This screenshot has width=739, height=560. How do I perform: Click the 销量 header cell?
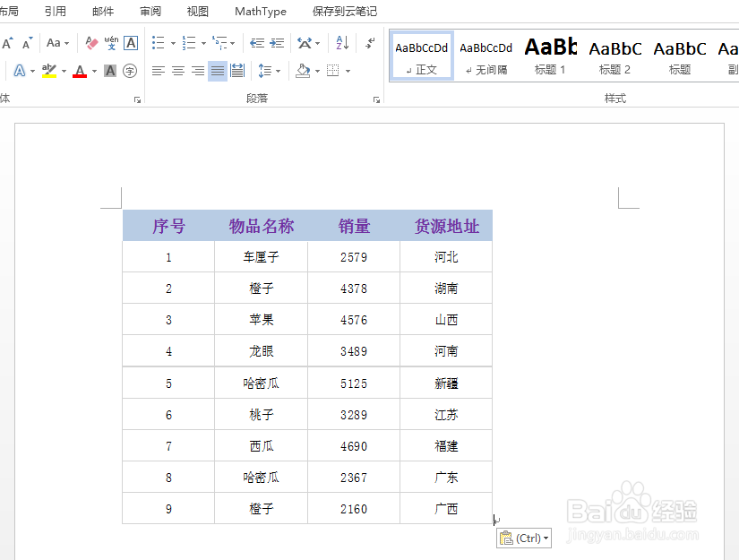click(x=354, y=226)
